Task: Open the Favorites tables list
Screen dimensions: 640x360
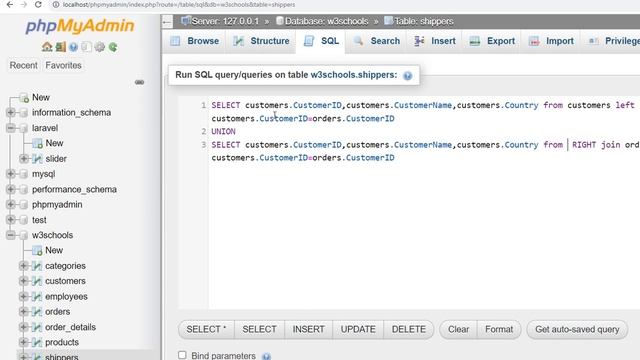Action: [x=63, y=65]
